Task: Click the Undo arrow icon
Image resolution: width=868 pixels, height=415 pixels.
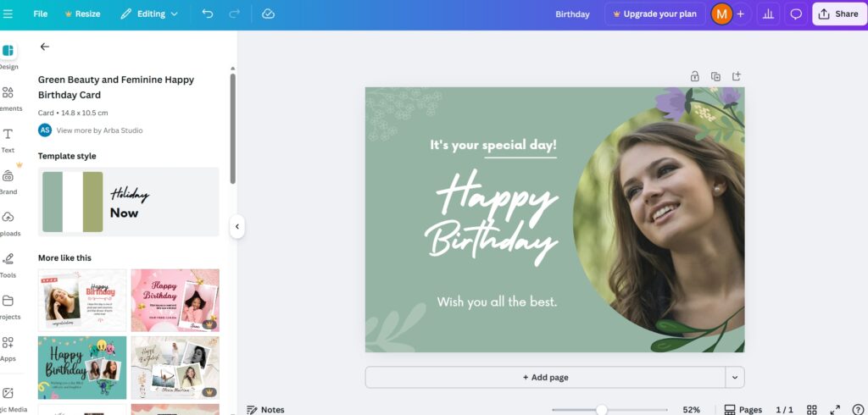Action: (208, 14)
